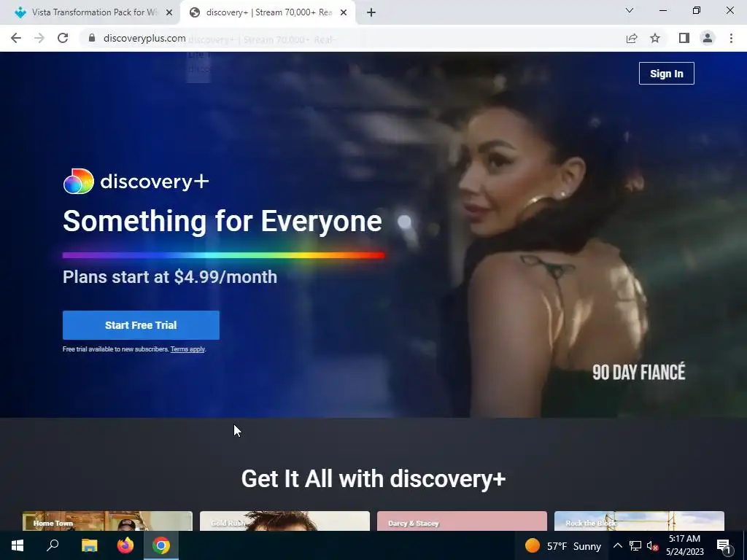Expand the tab search dropdown arrow
This screenshot has width=747, height=560.
pyautogui.click(x=630, y=10)
